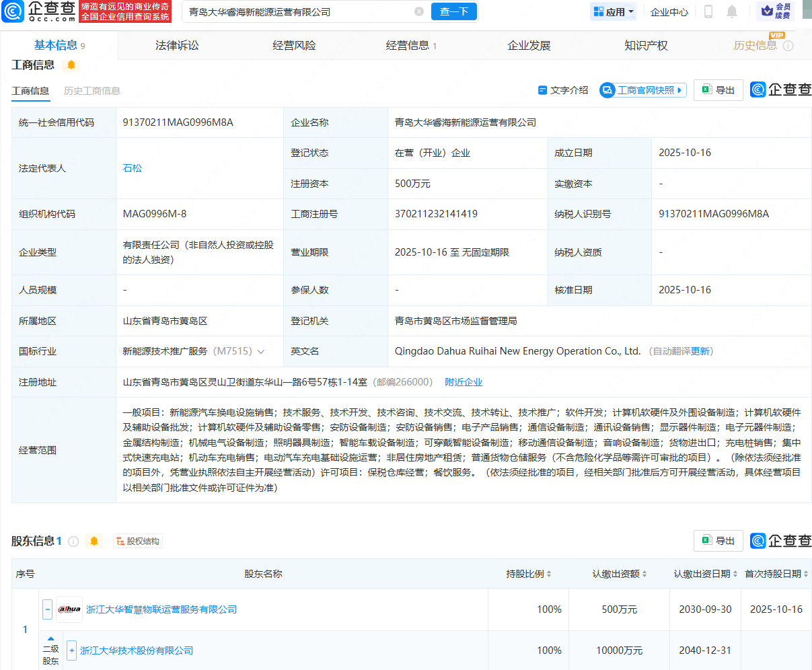This screenshot has height=670, width=812.
Task: Collapse 浙江大华智慧物联运营服务有限公司 shareholder row
Action: (x=47, y=609)
